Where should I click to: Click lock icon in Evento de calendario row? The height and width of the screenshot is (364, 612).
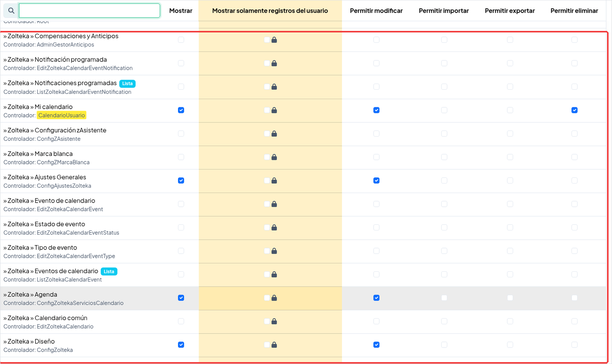coord(274,204)
